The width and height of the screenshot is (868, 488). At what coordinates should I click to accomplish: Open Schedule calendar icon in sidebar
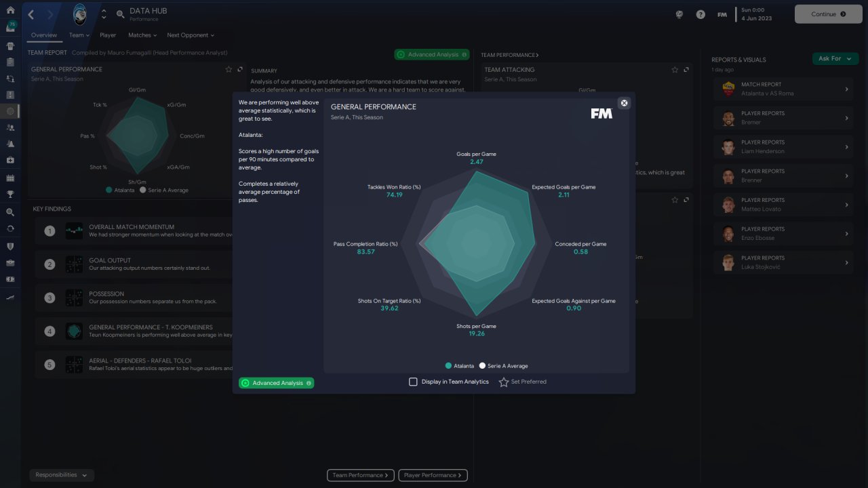coord(10,178)
